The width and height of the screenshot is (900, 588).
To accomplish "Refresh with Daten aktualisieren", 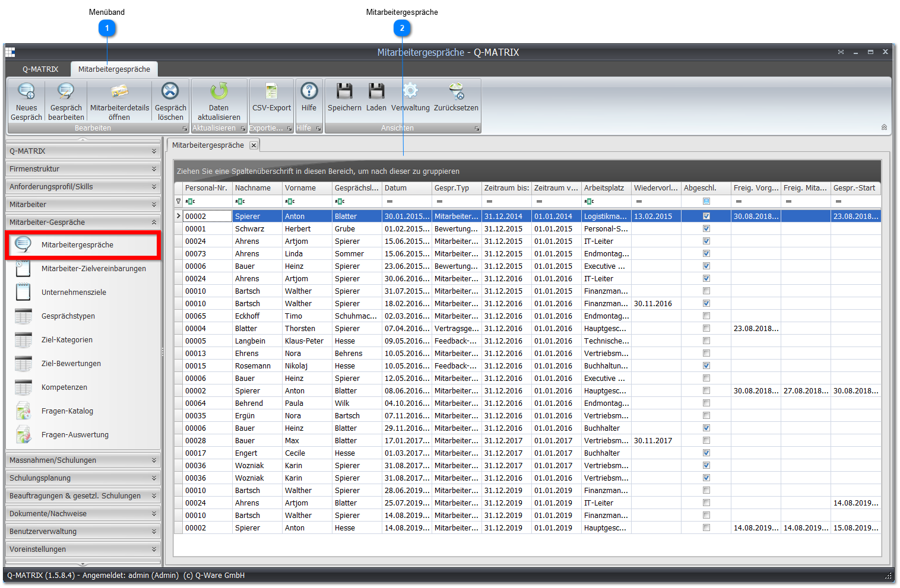I will (x=219, y=101).
